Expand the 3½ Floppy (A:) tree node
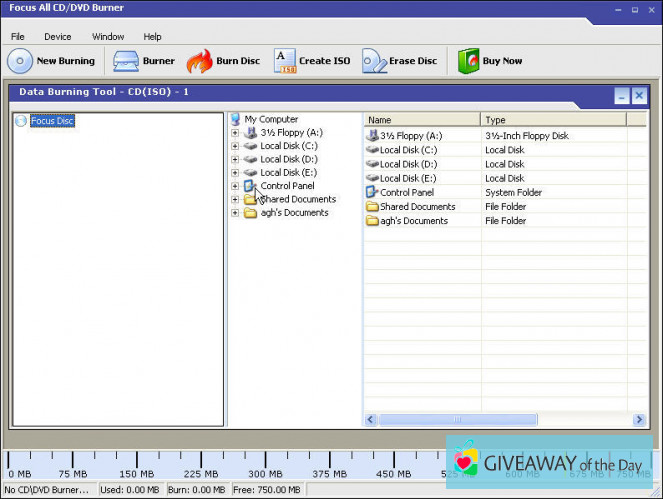 (x=235, y=132)
